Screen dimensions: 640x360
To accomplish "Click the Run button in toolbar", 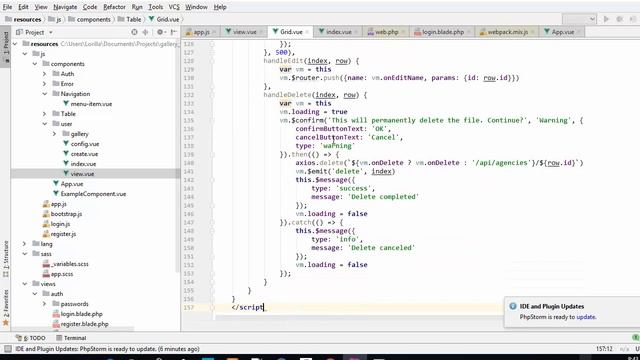I will 606,19.
